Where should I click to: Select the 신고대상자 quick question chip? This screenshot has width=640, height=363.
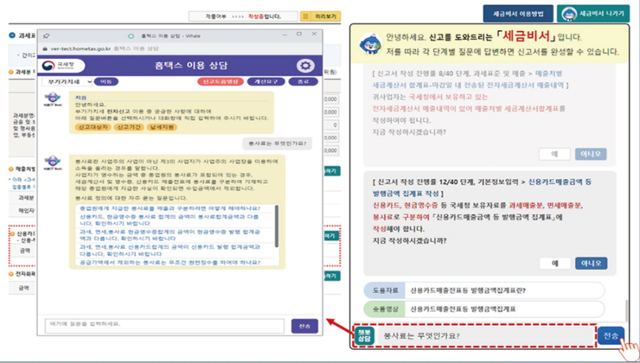click(x=93, y=127)
